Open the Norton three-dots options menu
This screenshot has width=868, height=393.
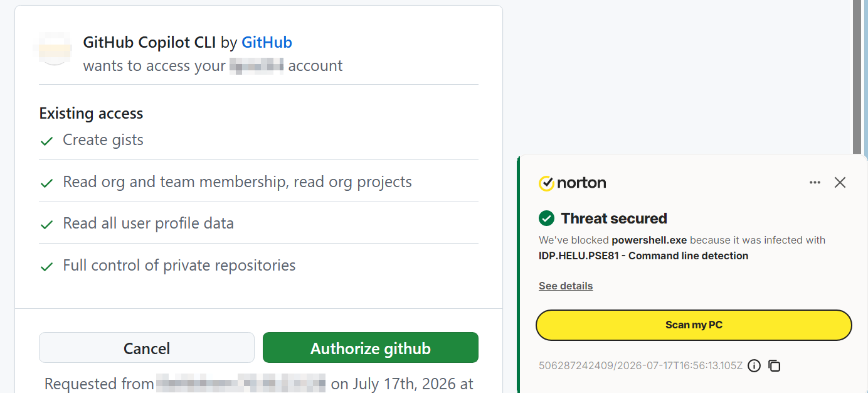(815, 183)
